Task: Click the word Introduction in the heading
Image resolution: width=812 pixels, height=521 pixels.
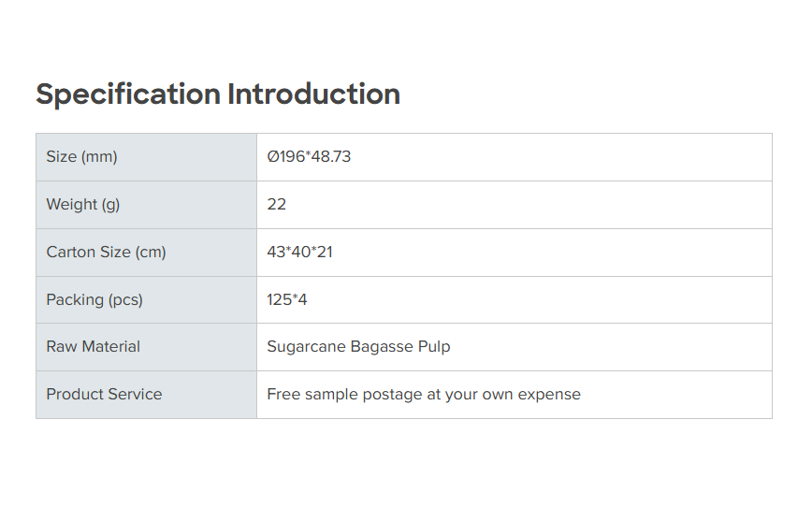Action: point(313,94)
